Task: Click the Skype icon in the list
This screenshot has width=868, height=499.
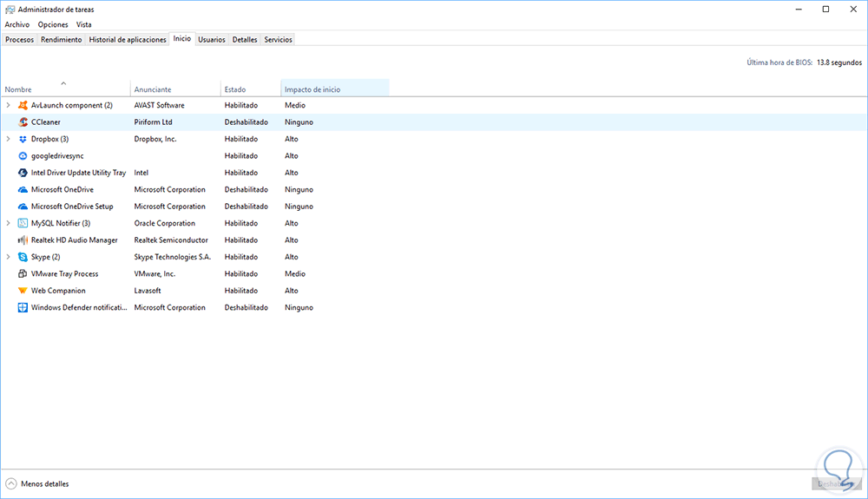Action: [x=23, y=257]
